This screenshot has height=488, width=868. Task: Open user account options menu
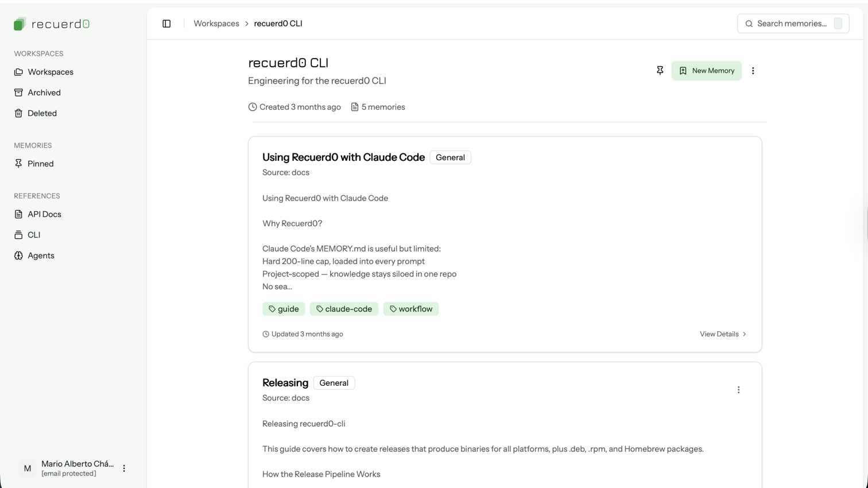(124, 468)
